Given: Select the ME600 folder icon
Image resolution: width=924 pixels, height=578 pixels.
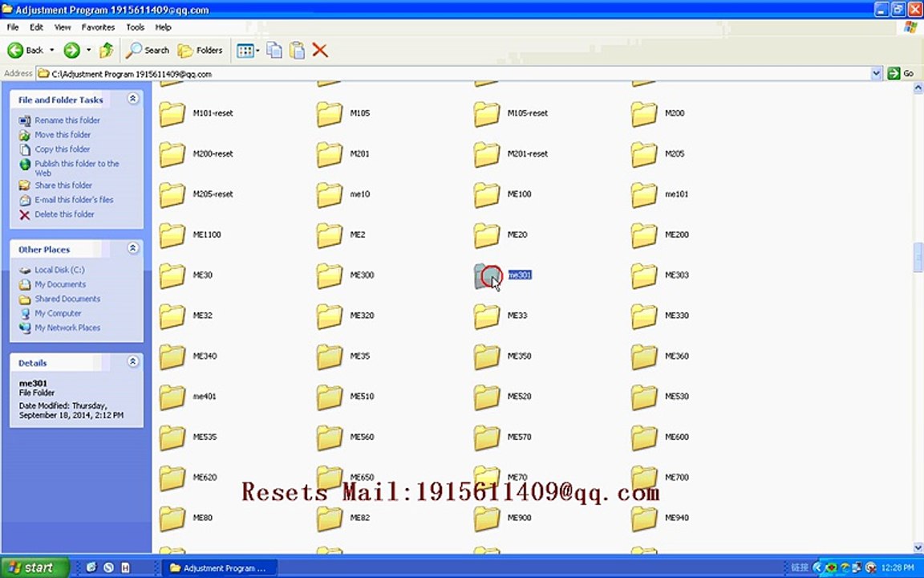Looking at the screenshot, I should (x=643, y=438).
